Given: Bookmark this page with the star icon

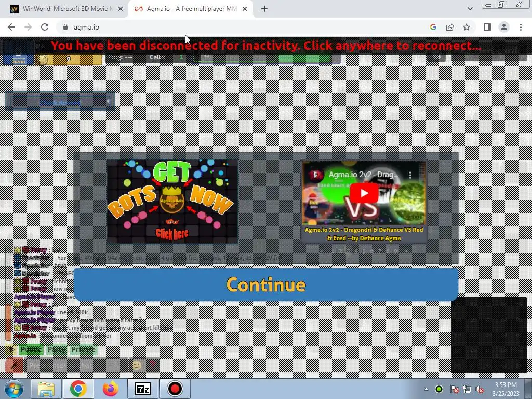Looking at the screenshot, I should coord(467,27).
